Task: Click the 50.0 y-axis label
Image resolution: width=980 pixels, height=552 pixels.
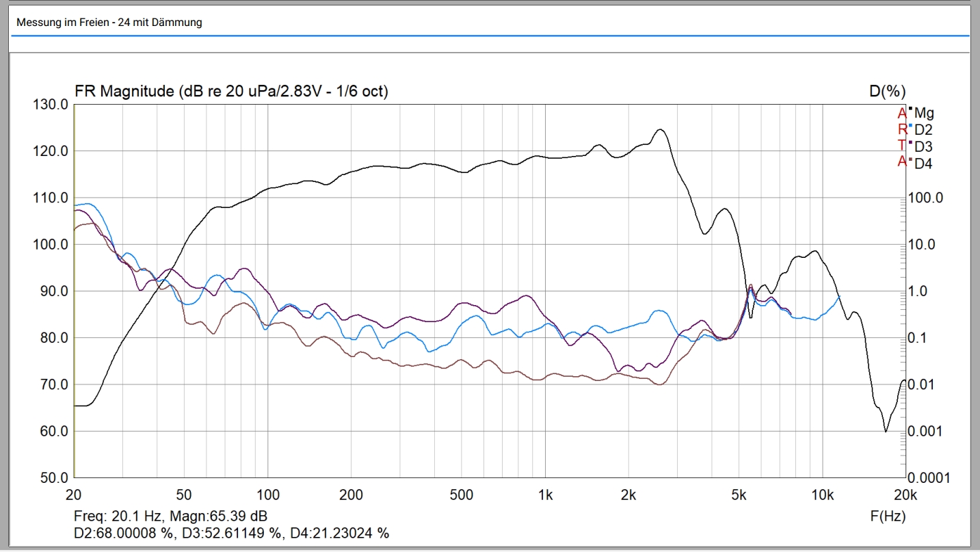Action: [x=55, y=478]
